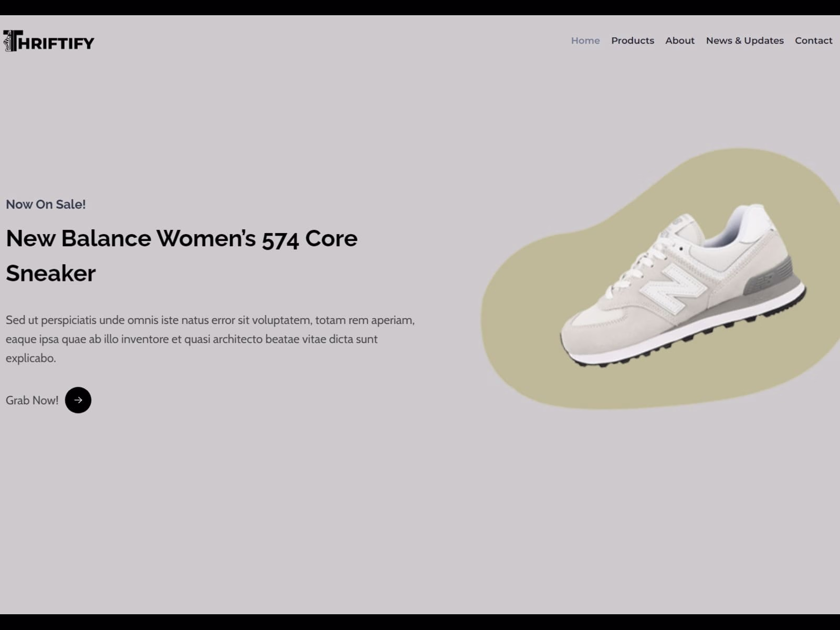Viewport: 840px width, 630px height.
Task: Open the Home menu item
Action: point(585,40)
